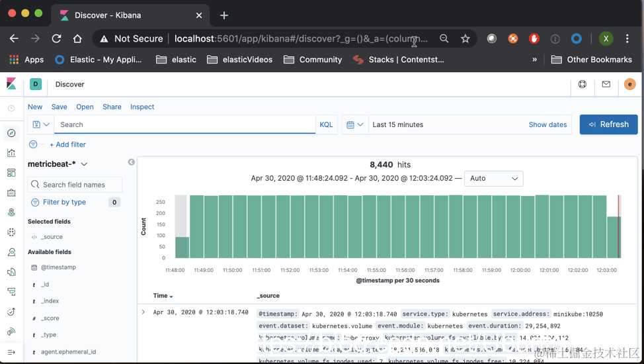Open the Dashboard icon in sidebar
This screenshot has width=644, height=364.
pos(11,173)
